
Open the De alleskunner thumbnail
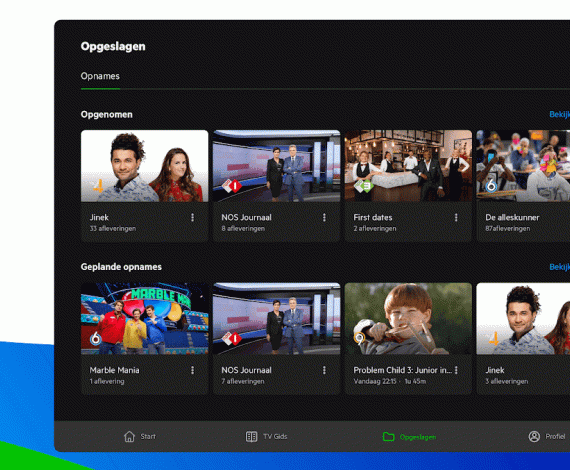tap(523, 166)
